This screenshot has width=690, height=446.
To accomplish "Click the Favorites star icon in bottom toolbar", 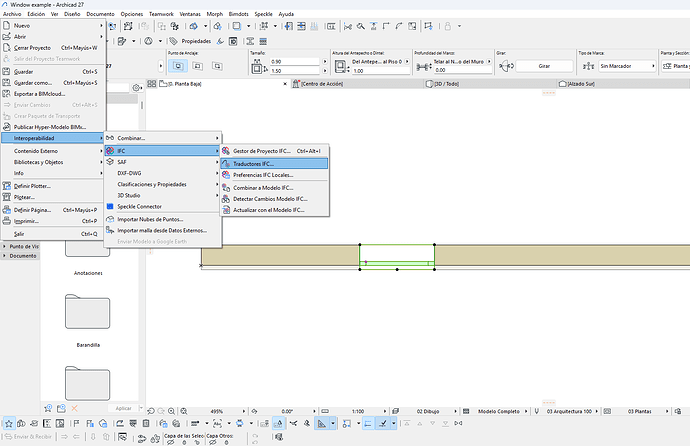I will pos(9,424).
